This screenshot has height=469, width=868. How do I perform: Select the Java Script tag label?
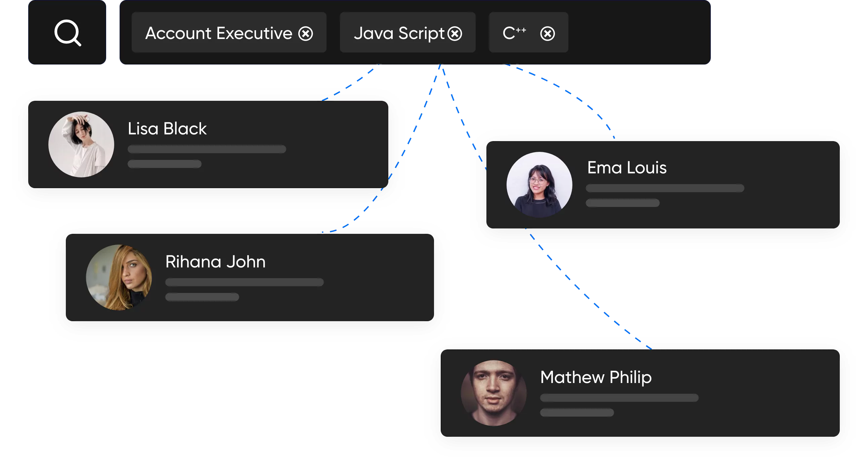click(x=399, y=33)
